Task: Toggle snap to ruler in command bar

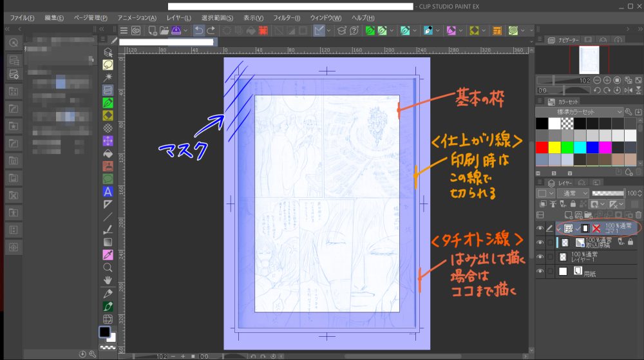Action: pos(319,30)
